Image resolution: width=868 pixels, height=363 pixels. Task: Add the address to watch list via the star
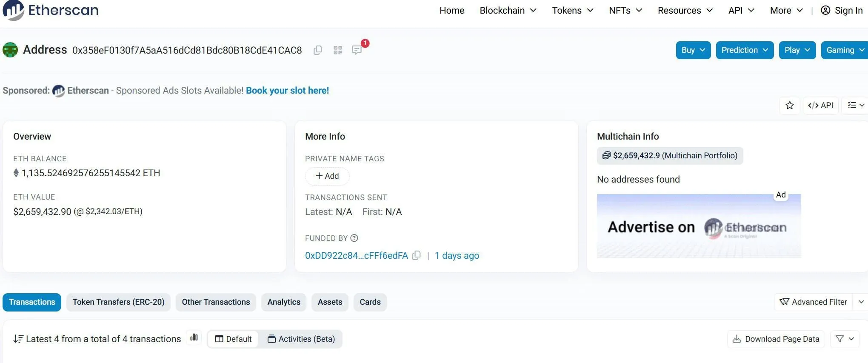tap(790, 105)
